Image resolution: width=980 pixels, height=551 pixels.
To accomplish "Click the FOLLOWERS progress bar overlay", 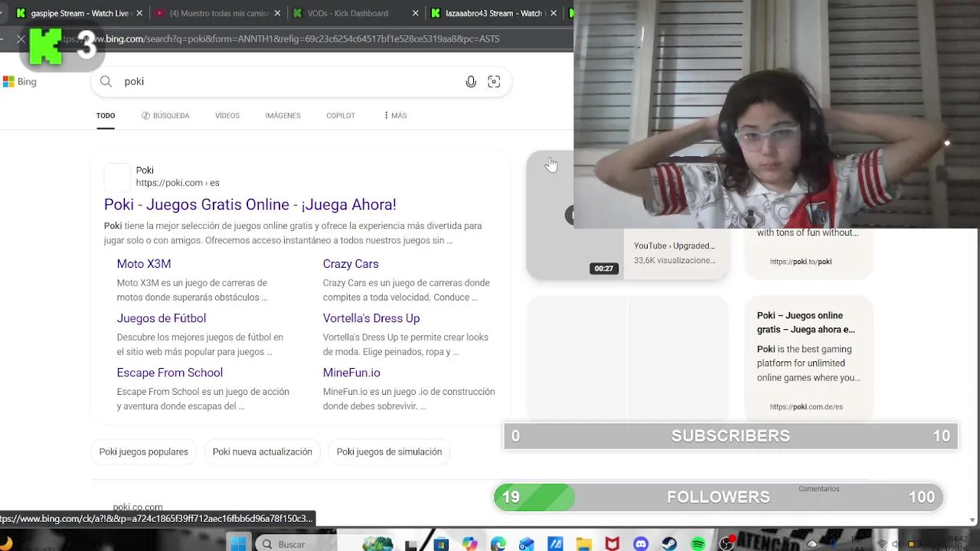I will (718, 497).
